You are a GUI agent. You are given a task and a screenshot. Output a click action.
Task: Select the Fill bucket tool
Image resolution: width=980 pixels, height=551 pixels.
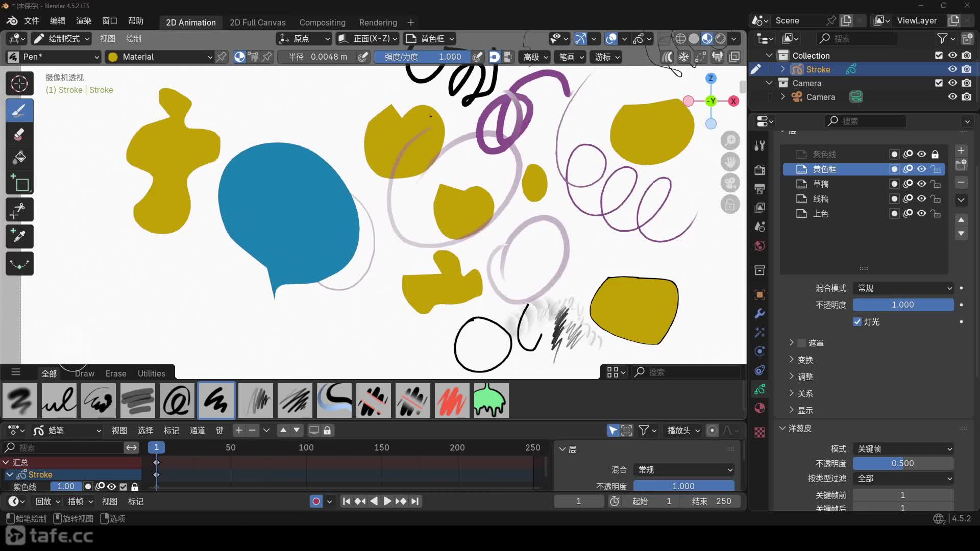pyautogui.click(x=19, y=158)
